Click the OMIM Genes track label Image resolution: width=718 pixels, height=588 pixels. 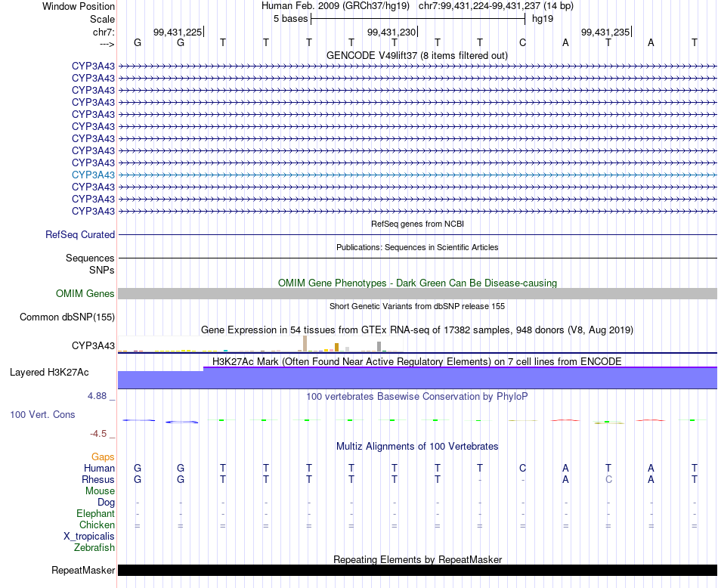[x=85, y=293]
